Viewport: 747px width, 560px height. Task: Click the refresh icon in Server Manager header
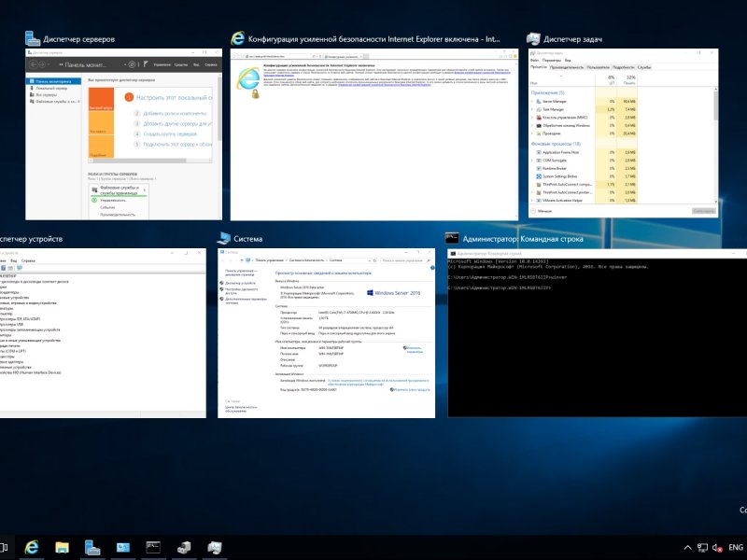132,64
